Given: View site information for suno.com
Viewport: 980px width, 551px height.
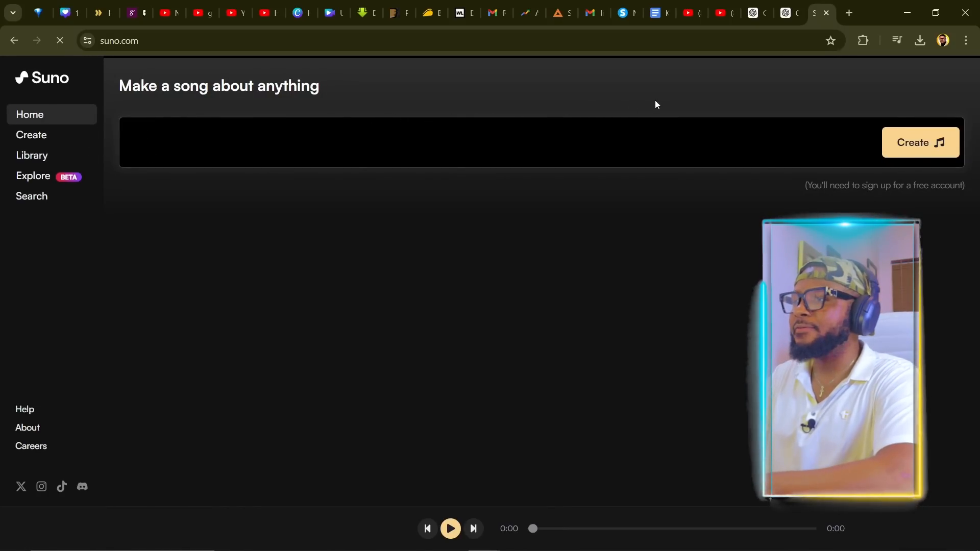Looking at the screenshot, I should (87, 41).
